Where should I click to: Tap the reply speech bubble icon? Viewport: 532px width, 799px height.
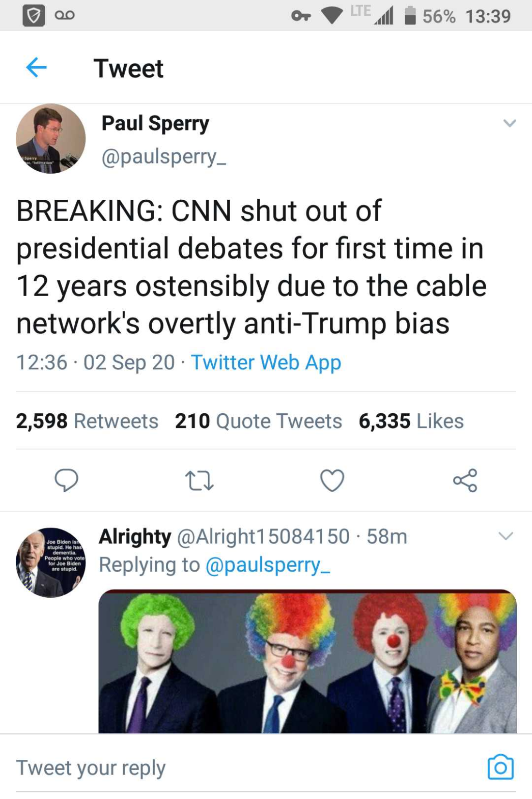66,480
